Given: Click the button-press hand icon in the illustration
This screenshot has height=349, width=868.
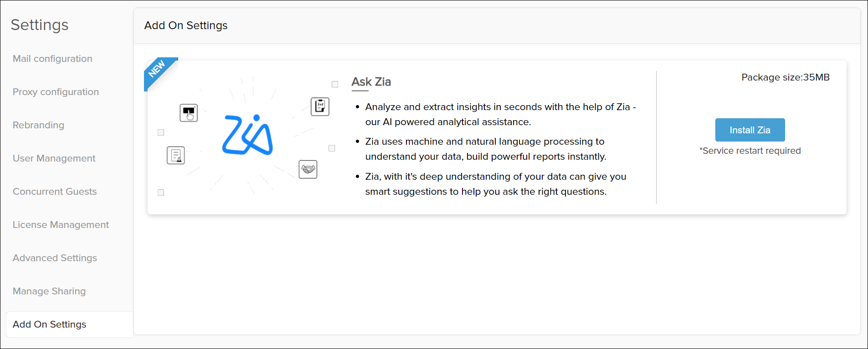Looking at the screenshot, I should pyautogui.click(x=189, y=113).
